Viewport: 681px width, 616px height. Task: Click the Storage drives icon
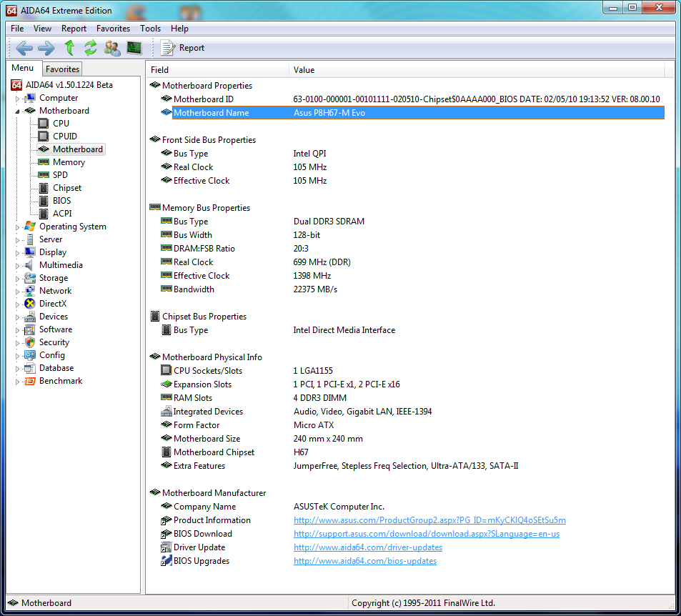point(30,277)
